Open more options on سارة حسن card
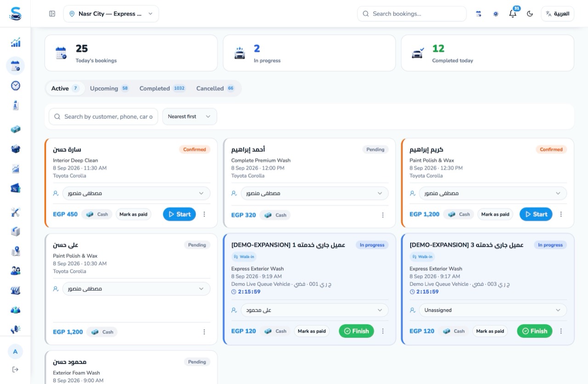Viewport: 588px width, 384px height. tap(204, 214)
